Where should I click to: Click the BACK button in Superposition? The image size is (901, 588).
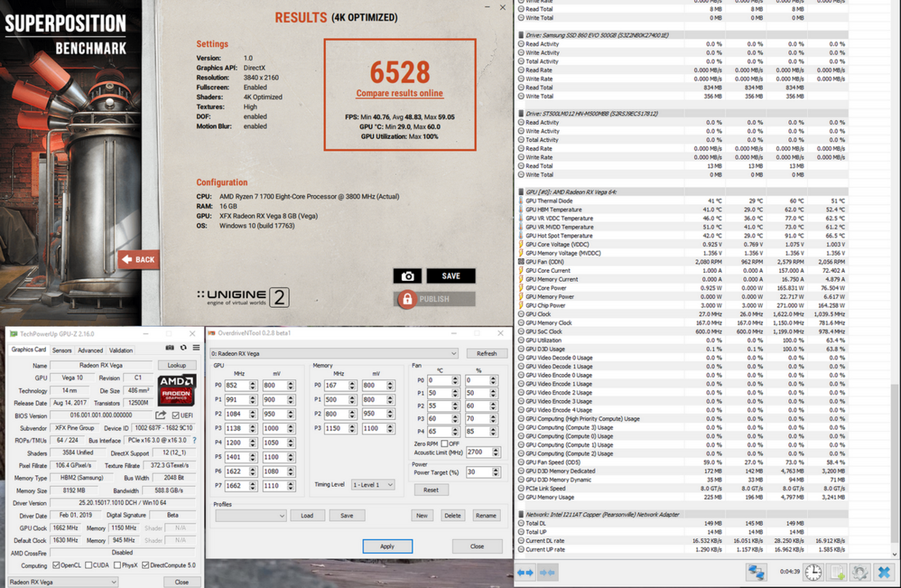[x=139, y=260]
